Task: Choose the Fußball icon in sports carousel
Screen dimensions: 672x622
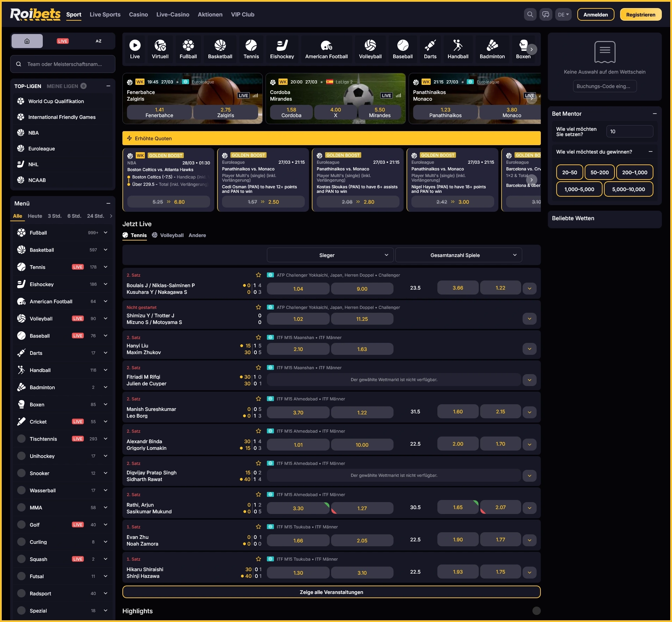Action: [188, 49]
